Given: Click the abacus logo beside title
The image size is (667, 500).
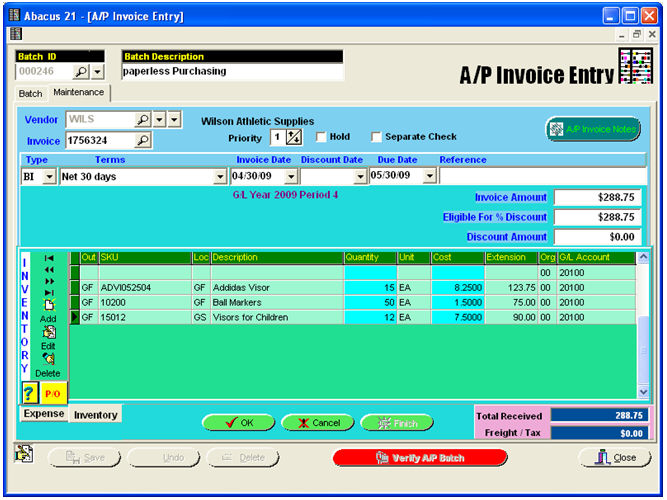Looking at the screenshot, I should 636,67.
